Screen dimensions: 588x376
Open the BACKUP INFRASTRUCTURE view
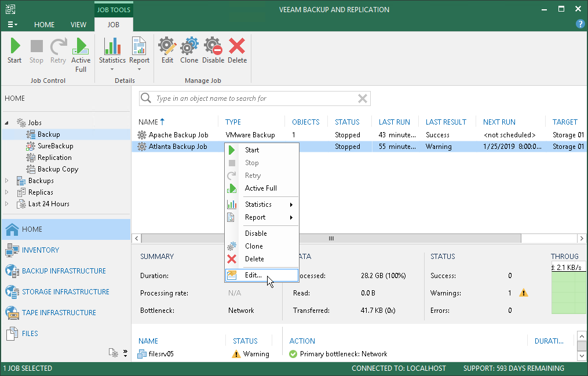coord(66,271)
